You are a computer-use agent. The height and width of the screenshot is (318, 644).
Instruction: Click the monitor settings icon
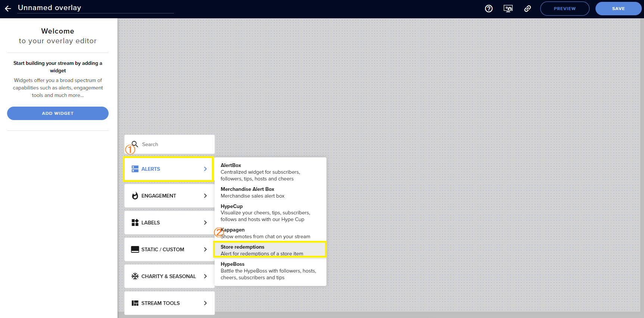[508, 9]
